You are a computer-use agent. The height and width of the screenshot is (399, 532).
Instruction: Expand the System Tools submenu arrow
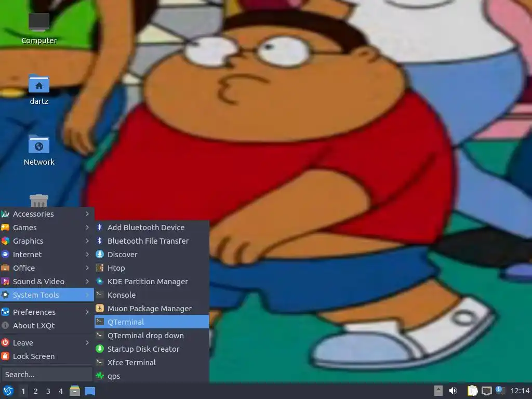tap(87, 295)
